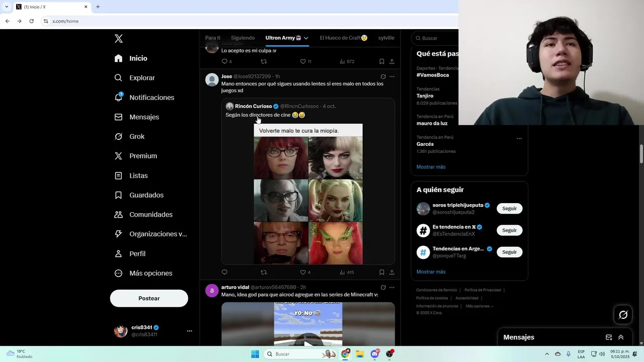
Task: Open account menu next to cris8341
Action: 190,331
